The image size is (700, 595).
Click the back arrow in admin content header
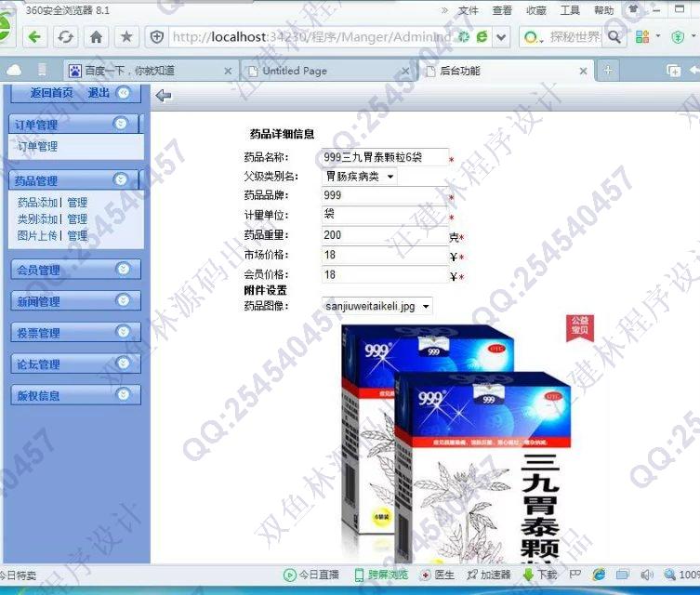164,95
